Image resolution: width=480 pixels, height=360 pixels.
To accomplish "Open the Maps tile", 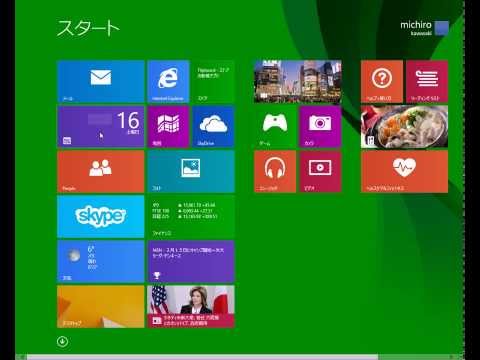I will pyautogui.click(x=168, y=126).
